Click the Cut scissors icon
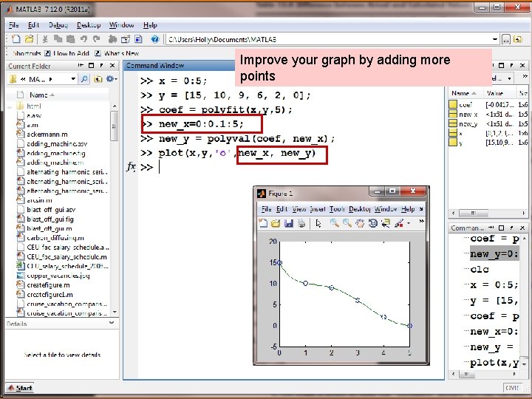 click(x=45, y=39)
